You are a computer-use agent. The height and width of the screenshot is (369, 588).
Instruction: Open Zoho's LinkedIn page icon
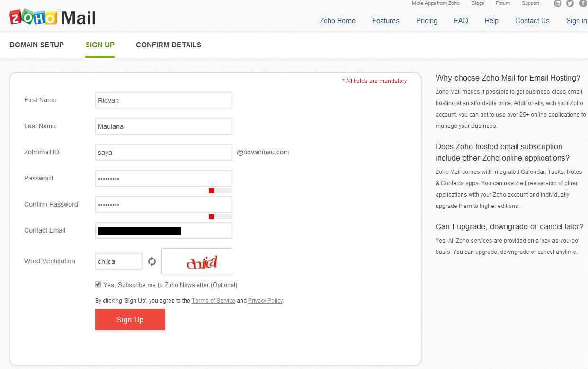tap(558, 3)
